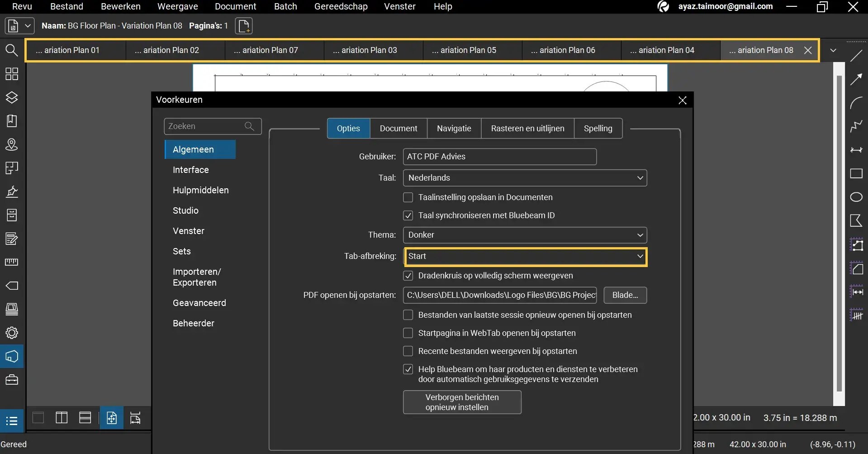Image resolution: width=868 pixels, height=454 pixels.
Task: Open the Layers panel icon
Action: 12,97
